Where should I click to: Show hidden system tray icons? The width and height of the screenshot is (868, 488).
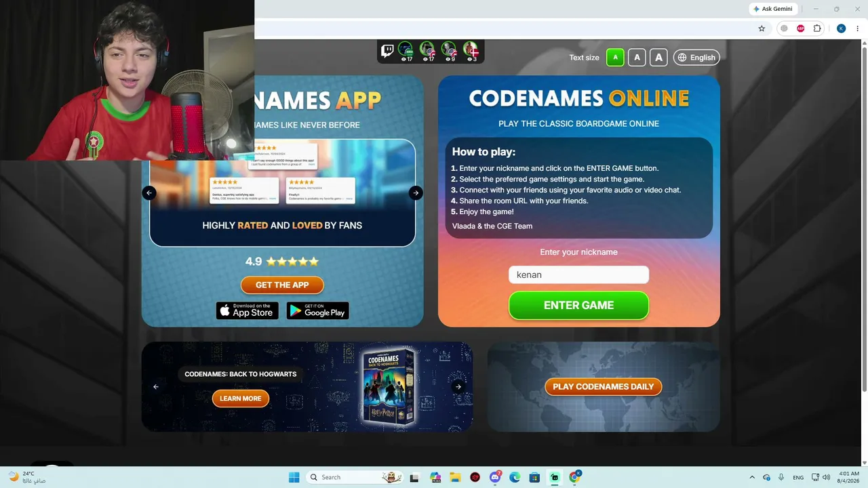pos(751,477)
